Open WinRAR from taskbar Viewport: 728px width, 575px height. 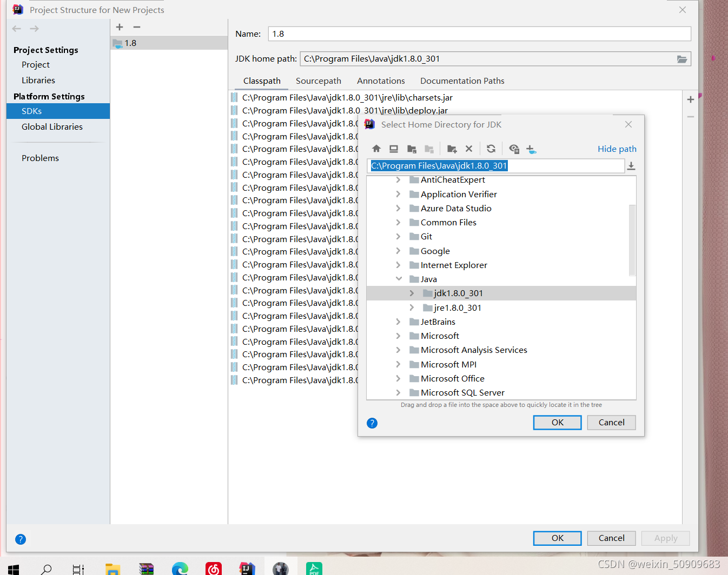(146, 569)
